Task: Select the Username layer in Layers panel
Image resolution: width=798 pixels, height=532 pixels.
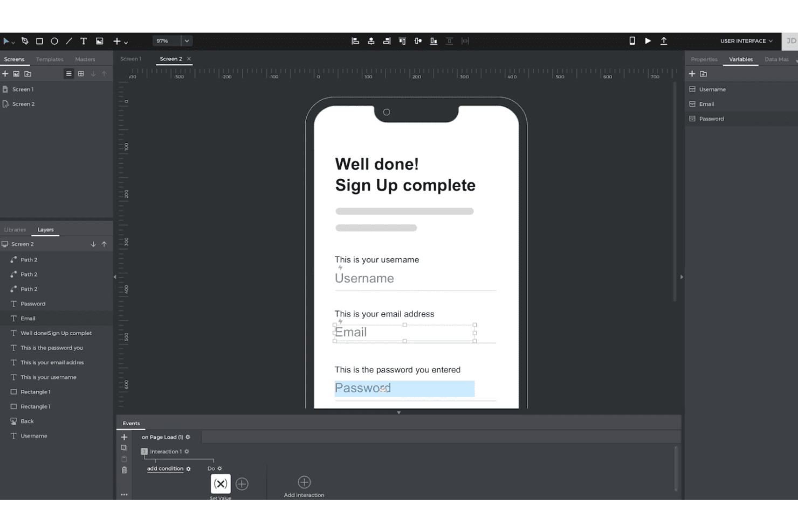Action: tap(56, 436)
